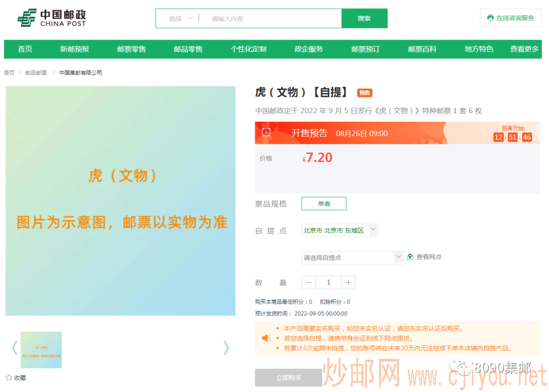Viewport: 549px width, 392px height.
Task: Click the 预计发货时间 2022-09-05 text
Action: click(x=301, y=314)
